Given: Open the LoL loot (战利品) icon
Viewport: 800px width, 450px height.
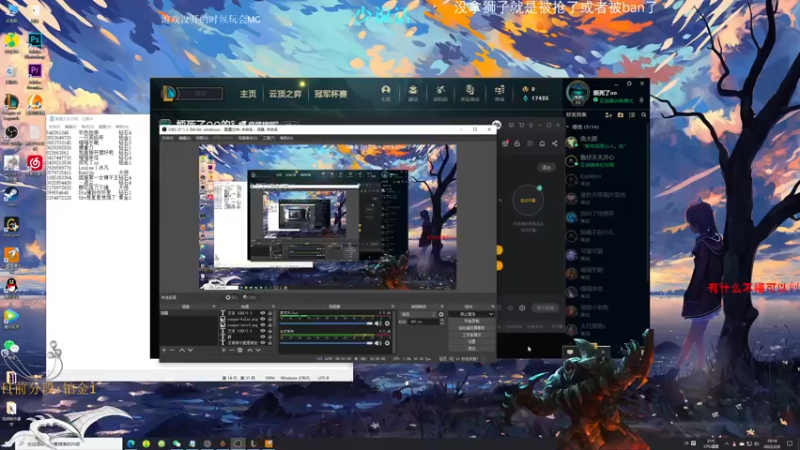Looking at the screenshot, I should pyautogui.click(x=440, y=92).
